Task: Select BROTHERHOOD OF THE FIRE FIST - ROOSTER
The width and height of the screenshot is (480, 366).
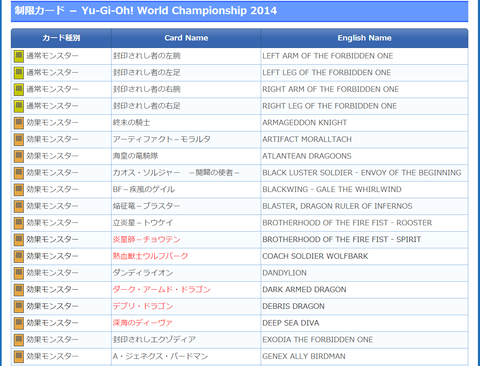Action: click(347, 223)
